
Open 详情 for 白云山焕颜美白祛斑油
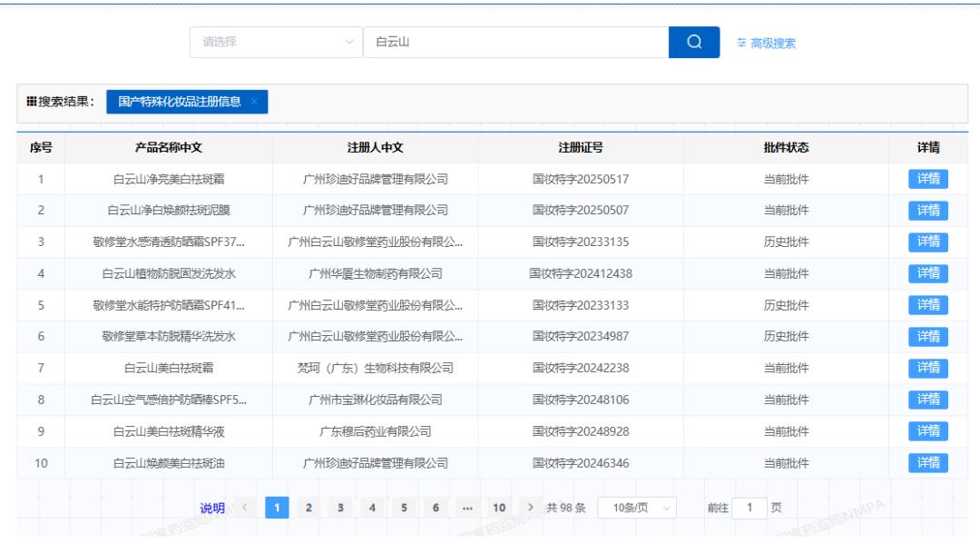[x=927, y=463]
